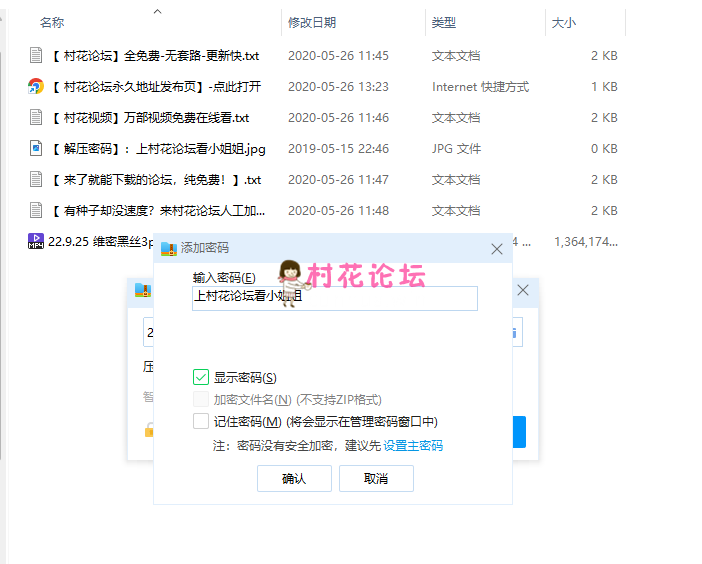Uncheck the 显示密码 checkbox
The height and width of the screenshot is (564, 702).
(x=201, y=377)
